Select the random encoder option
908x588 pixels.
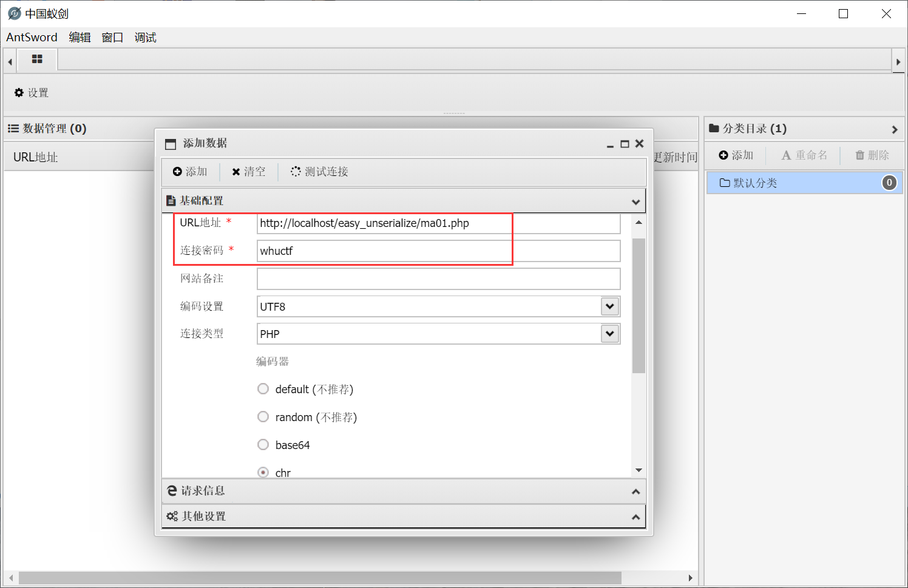[263, 416]
